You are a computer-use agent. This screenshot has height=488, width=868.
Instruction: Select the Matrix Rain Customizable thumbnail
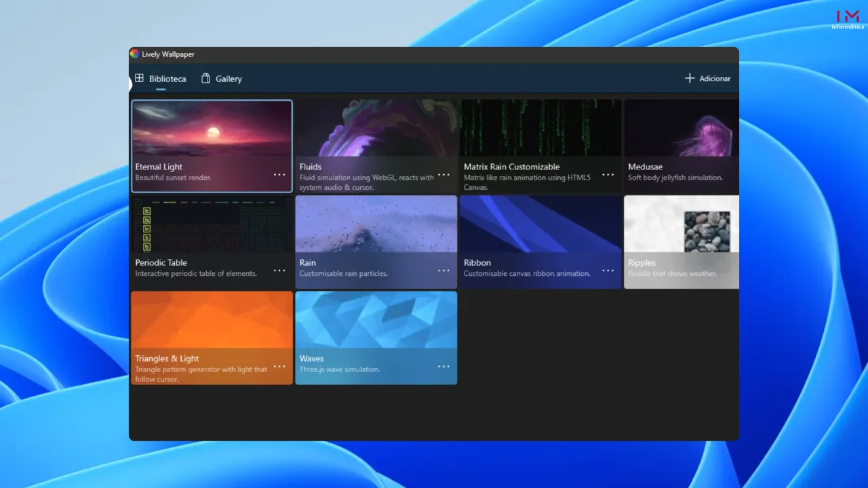pos(540,129)
